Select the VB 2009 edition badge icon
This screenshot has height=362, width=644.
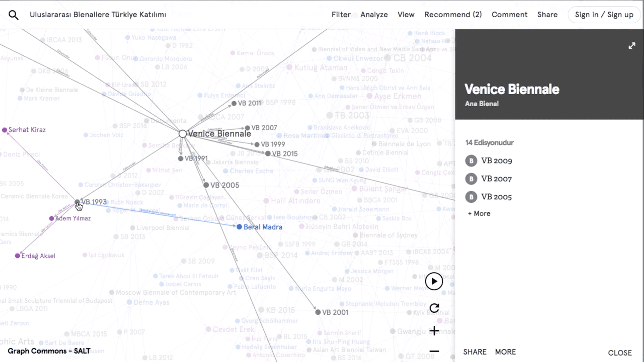tap(471, 161)
